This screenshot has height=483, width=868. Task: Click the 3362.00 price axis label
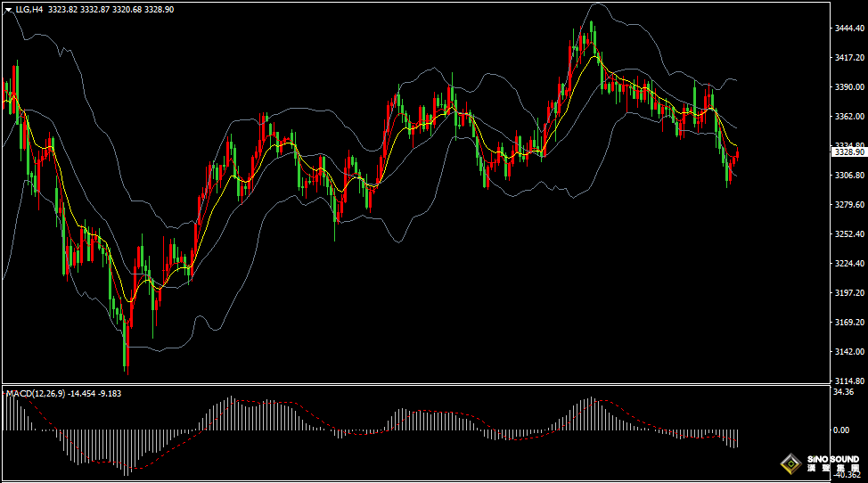850,117
